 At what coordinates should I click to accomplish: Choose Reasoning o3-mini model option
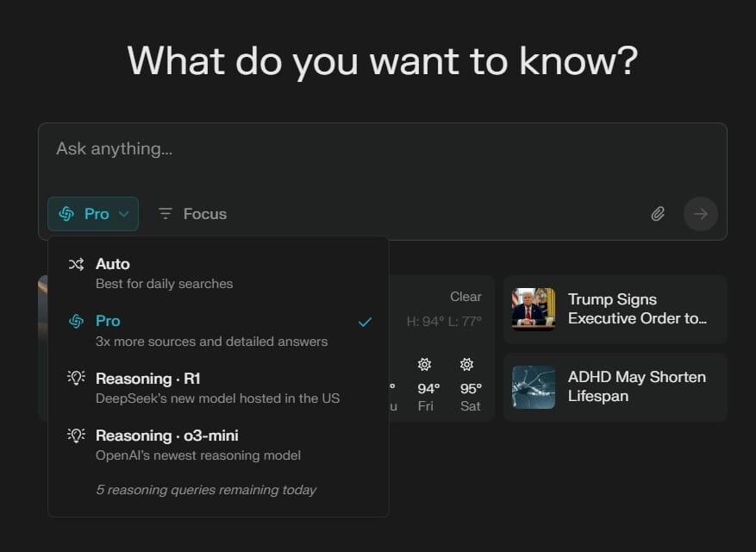[x=218, y=445]
